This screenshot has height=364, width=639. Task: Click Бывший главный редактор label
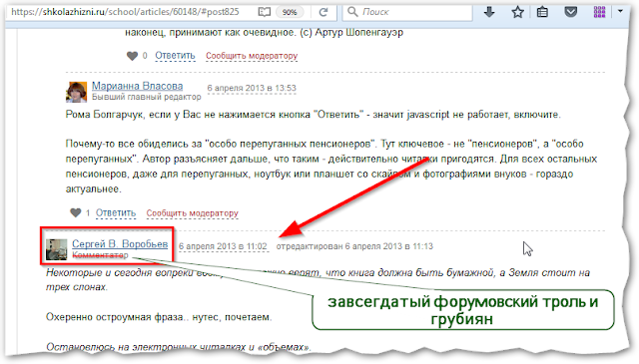147,97
